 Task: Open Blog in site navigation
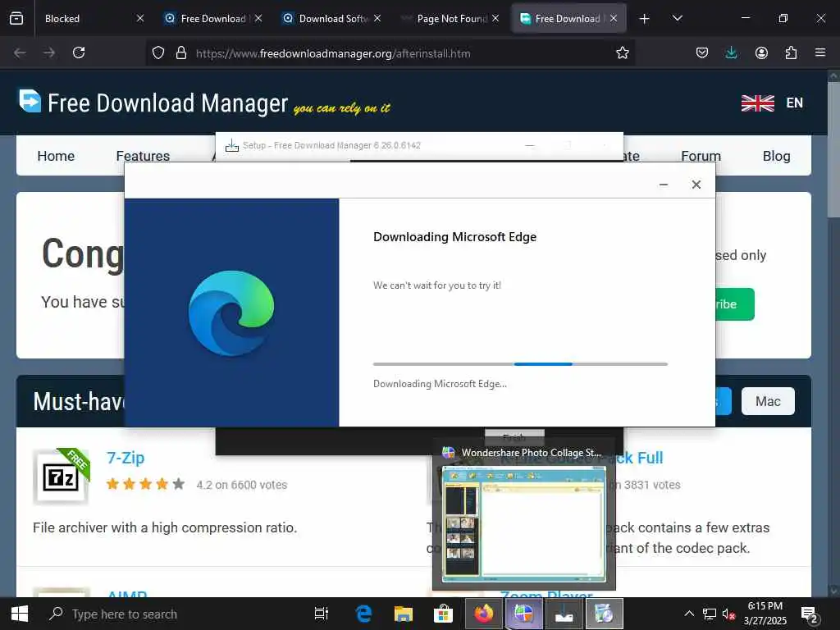[776, 156]
